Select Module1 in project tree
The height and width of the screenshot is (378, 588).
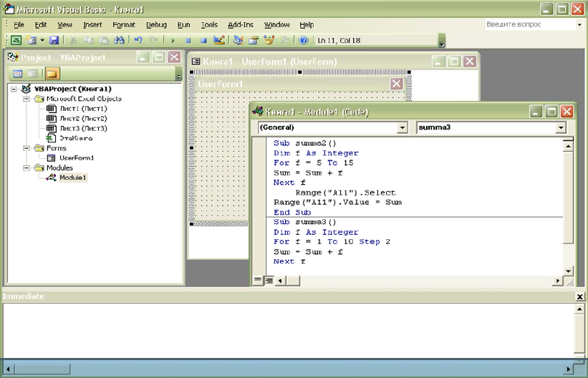[x=67, y=178]
